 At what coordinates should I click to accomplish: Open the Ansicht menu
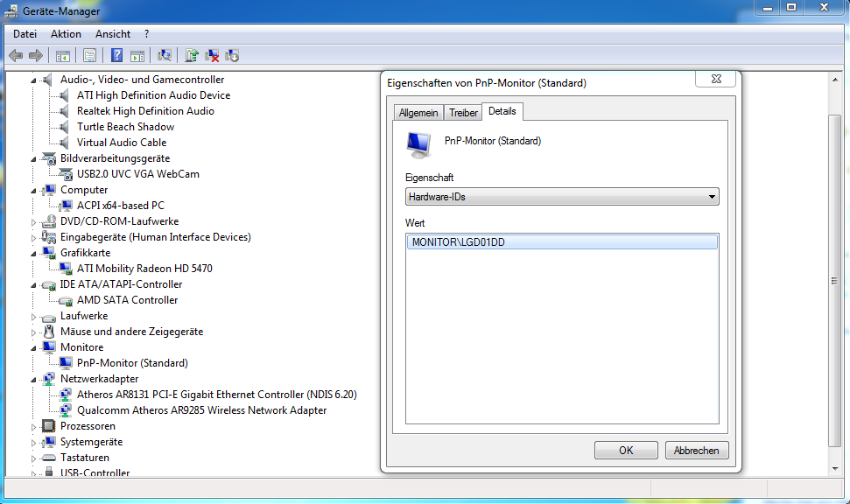click(113, 34)
